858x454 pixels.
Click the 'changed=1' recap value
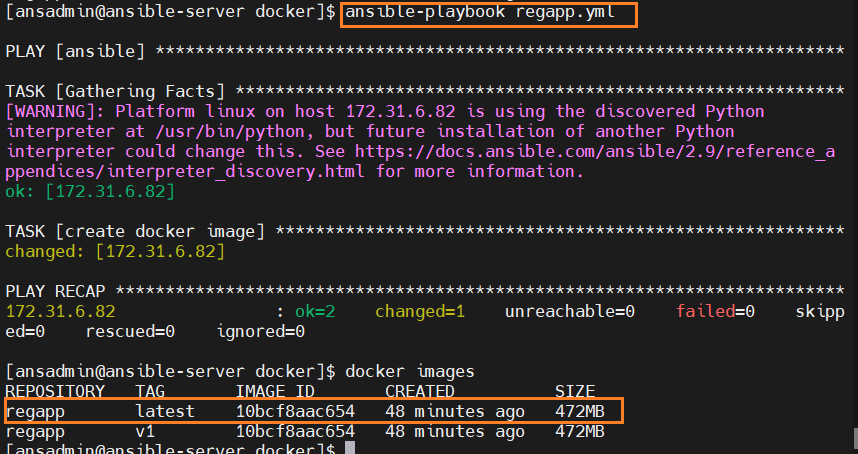[420, 312]
